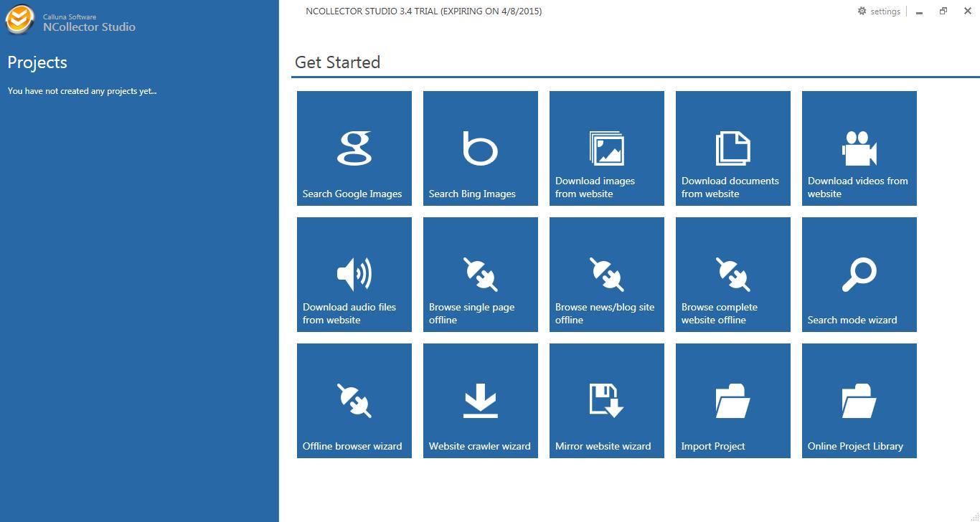The image size is (980, 522).
Task: Select Browse news/blog site offline
Action: click(607, 275)
